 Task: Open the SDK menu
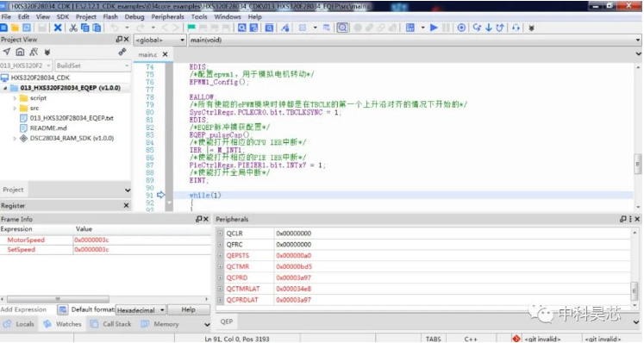coord(63,17)
